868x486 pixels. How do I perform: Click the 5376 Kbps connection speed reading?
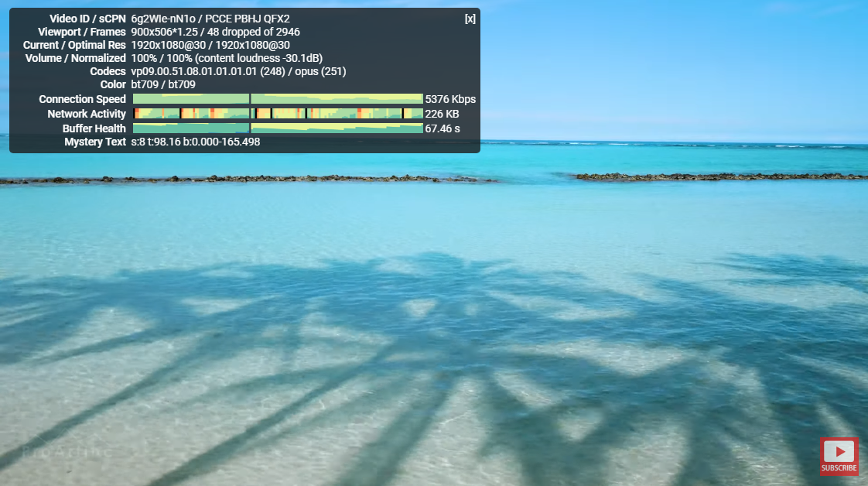pyautogui.click(x=450, y=99)
